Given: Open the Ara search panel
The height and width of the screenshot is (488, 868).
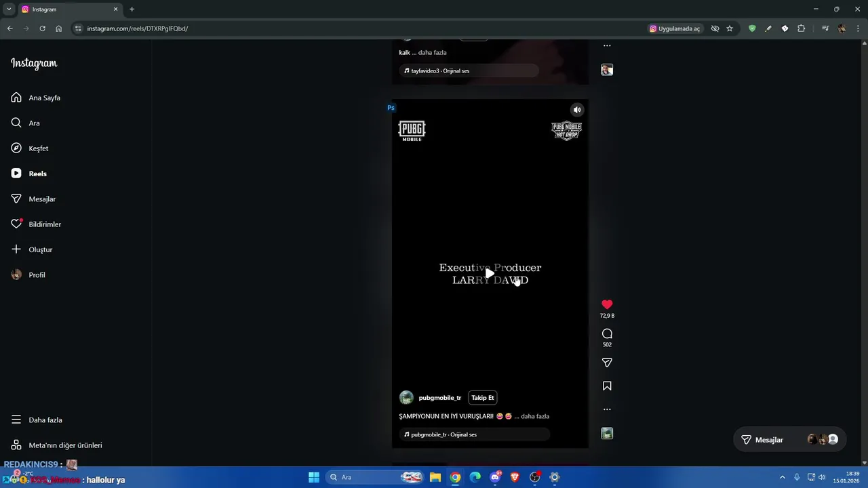Looking at the screenshot, I should 26,123.
